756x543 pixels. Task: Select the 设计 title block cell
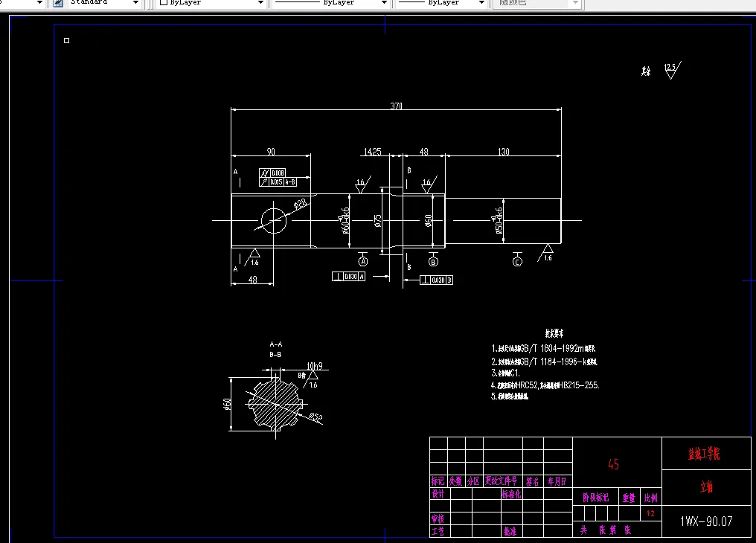(438, 494)
